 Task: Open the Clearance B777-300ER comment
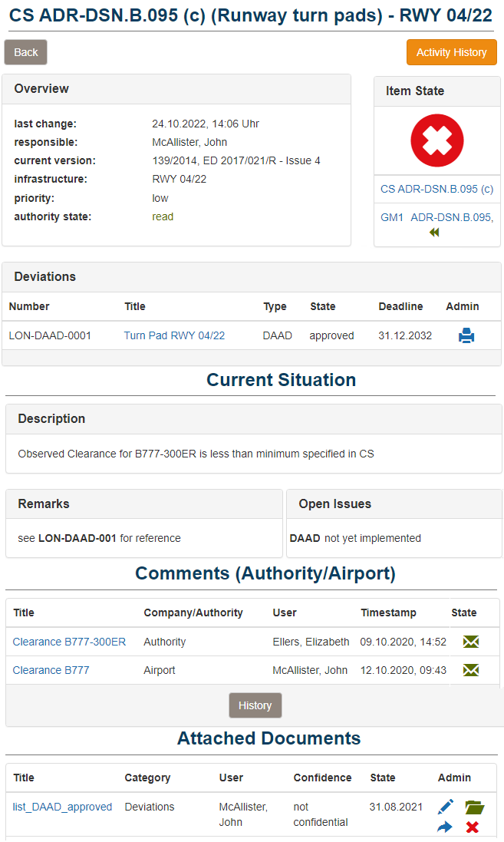click(69, 642)
